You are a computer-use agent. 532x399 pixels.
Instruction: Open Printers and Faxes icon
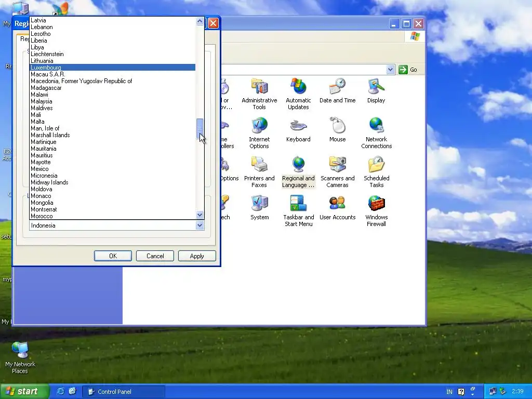[259, 171]
